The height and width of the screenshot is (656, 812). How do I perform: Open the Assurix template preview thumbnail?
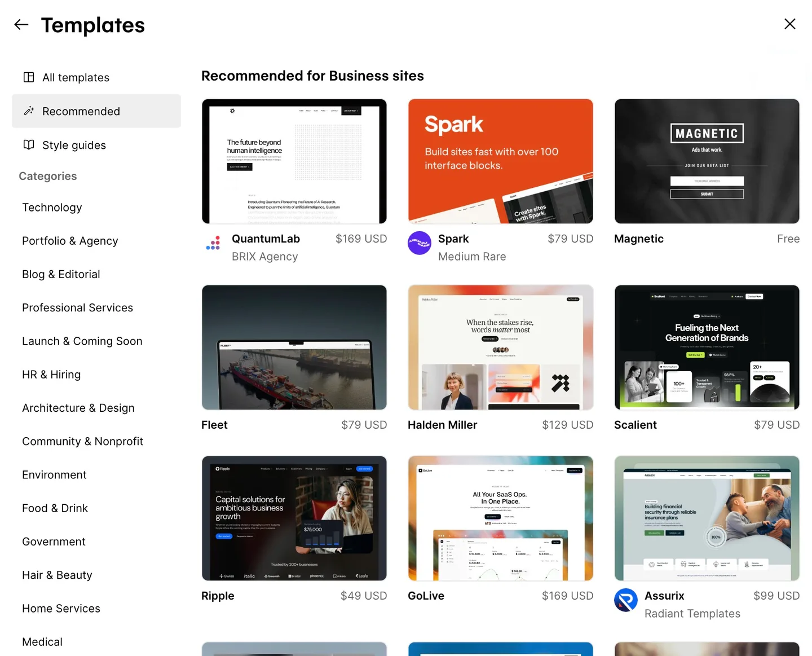[x=707, y=518]
